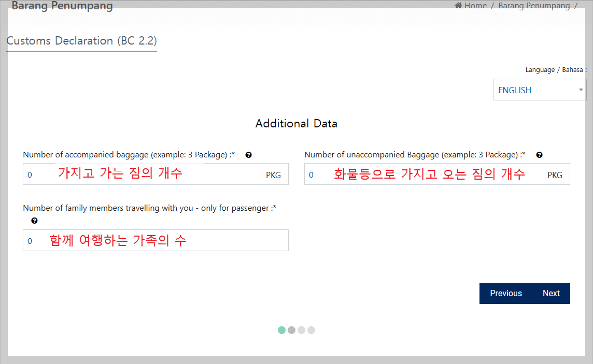
Task: Click the Additional Data section heading
Action: click(296, 123)
